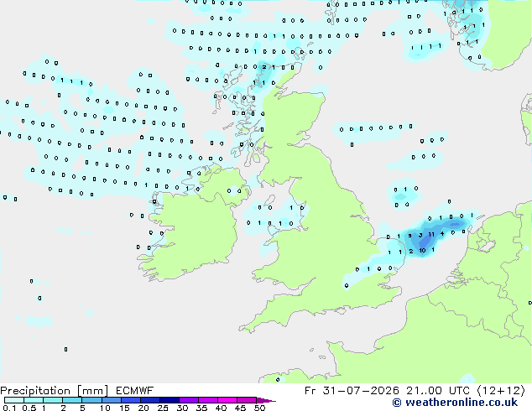This screenshot has height=411, width=532.
Task: Click the '[mm]' unit label
Action: tap(92, 391)
